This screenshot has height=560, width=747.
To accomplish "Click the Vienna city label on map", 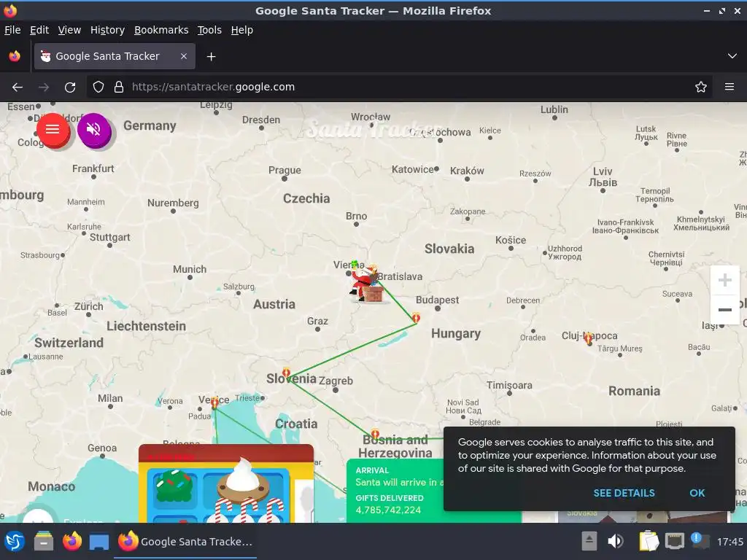I will 348,265.
